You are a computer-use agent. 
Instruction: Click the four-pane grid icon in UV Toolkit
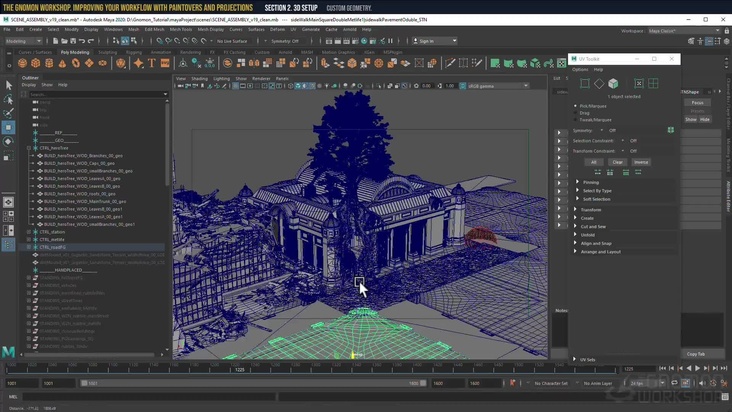(653, 84)
